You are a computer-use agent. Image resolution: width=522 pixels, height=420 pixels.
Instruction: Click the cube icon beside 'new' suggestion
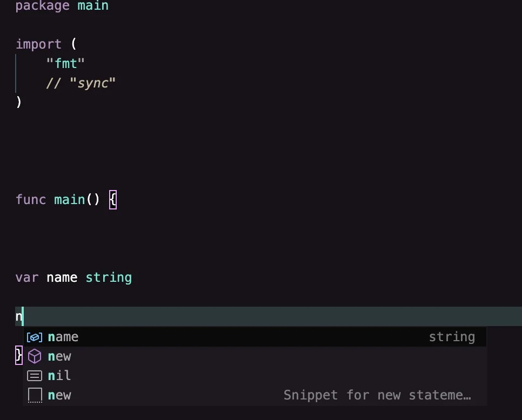[x=35, y=356]
